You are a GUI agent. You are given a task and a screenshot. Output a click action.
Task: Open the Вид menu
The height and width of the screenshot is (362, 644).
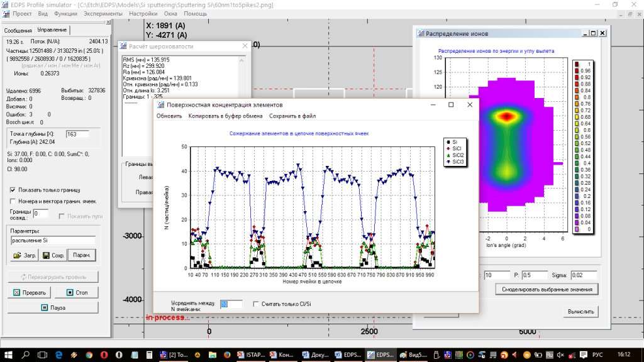pos(43,14)
